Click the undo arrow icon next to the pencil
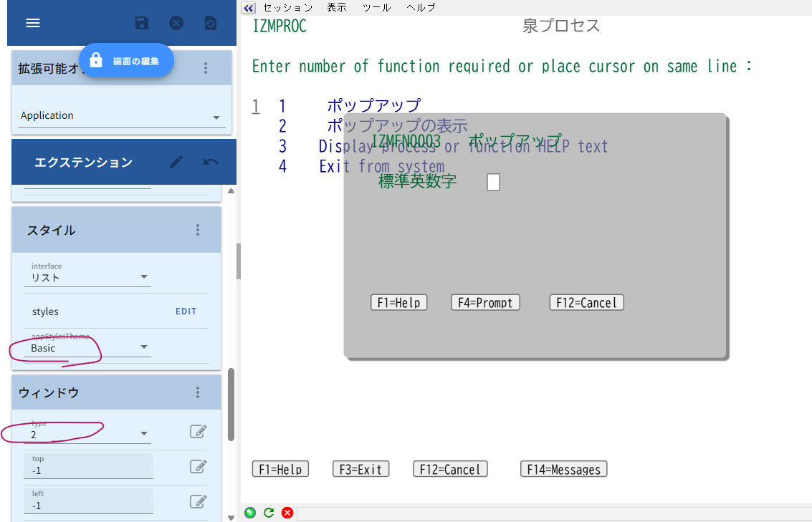This screenshot has width=812, height=522. (209, 161)
